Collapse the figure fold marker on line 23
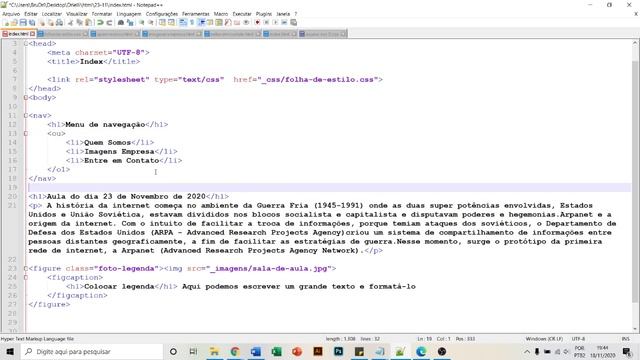This screenshot has width=640, height=360. click(x=26, y=269)
